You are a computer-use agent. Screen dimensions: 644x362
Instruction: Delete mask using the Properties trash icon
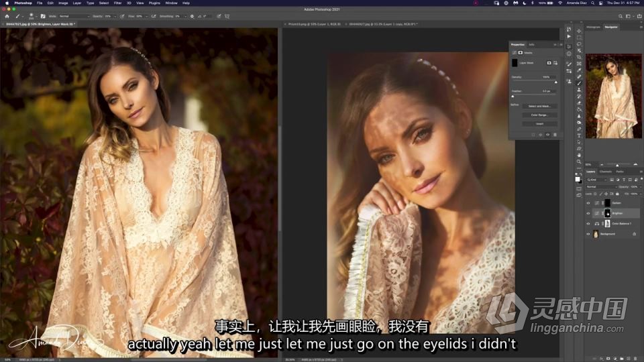tap(555, 135)
